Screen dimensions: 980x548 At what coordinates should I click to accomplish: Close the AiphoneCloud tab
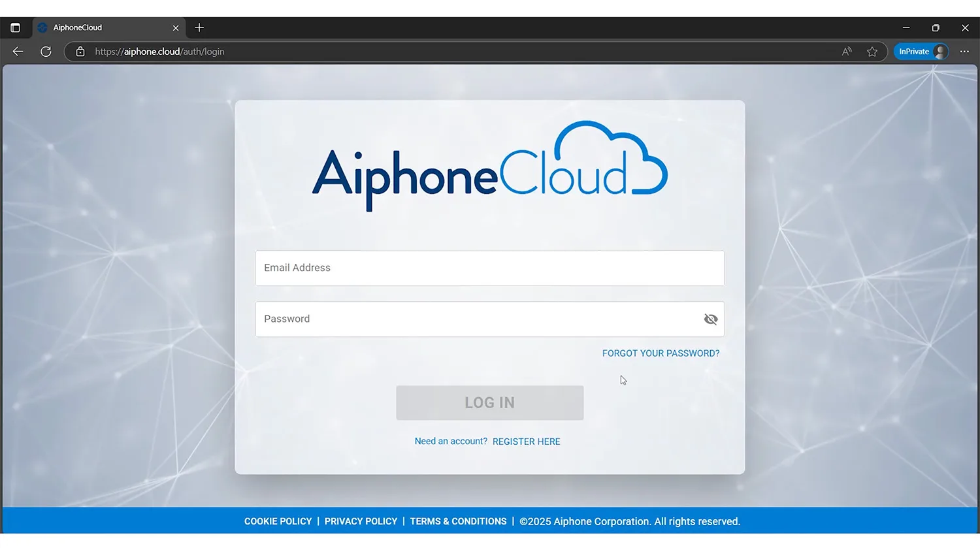pyautogui.click(x=176, y=28)
